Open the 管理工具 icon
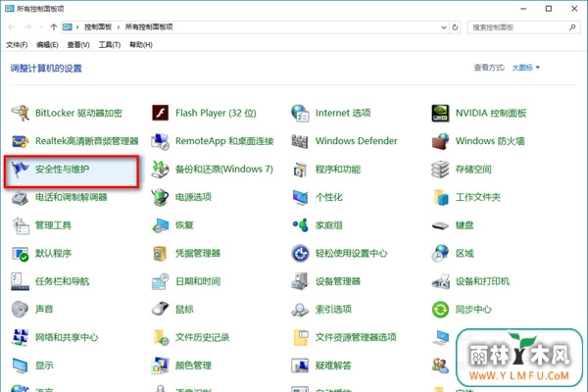 (21, 225)
